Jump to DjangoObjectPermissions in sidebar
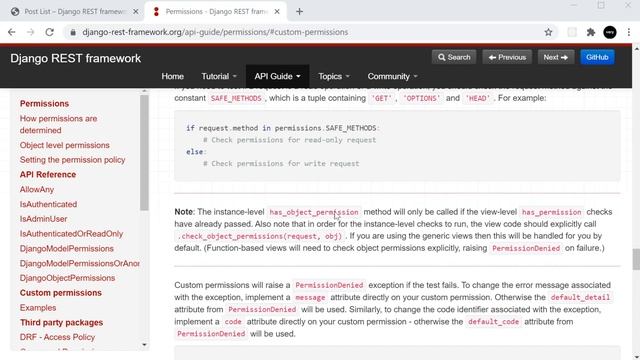 pos(67,278)
